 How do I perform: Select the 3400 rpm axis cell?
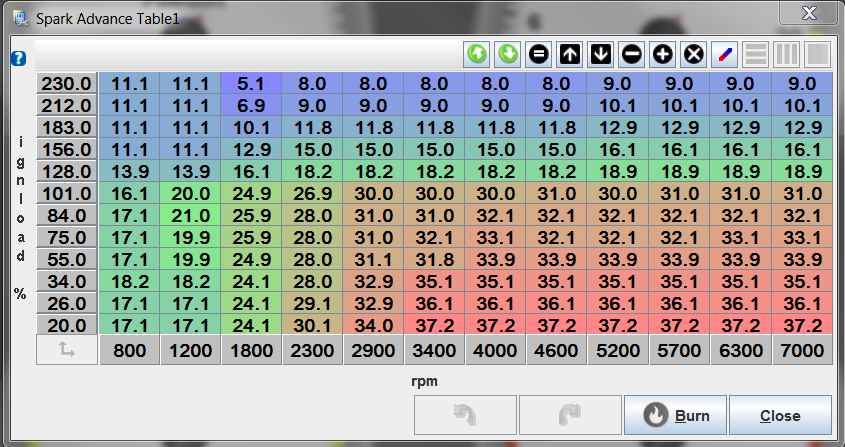tap(434, 350)
